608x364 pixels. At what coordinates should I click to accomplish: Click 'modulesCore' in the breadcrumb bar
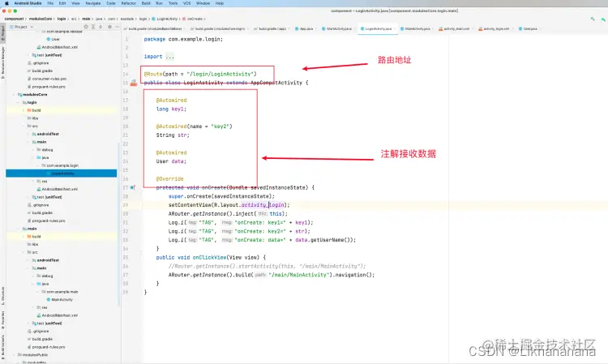pos(41,19)
